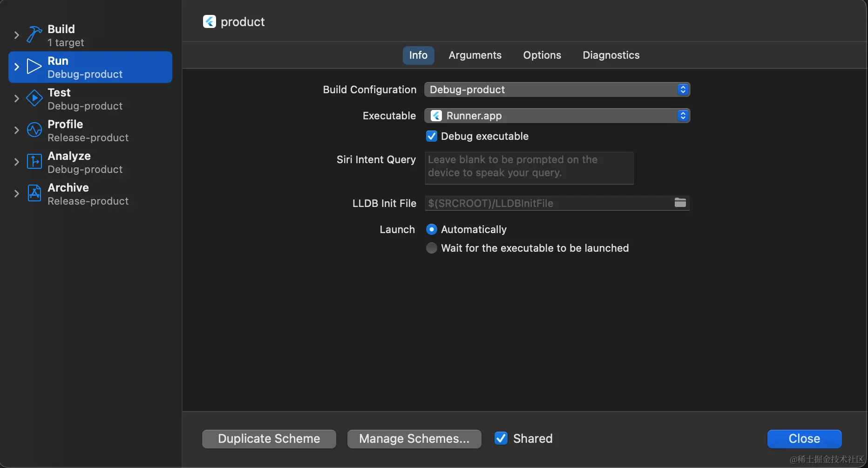Screen dimensions: 868x468
Task: Click the Manage Schemes button
Action: (x=414, y=439)
